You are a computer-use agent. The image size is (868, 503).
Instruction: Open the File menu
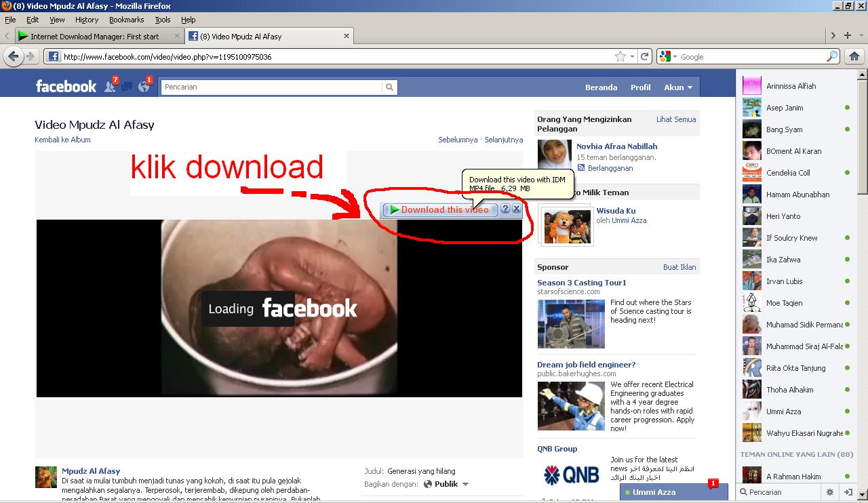[10, 20]
